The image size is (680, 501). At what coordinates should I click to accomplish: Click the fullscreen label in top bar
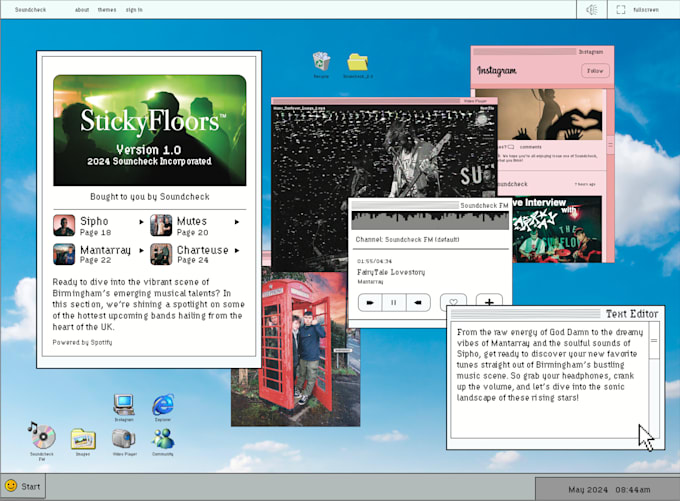646,10
